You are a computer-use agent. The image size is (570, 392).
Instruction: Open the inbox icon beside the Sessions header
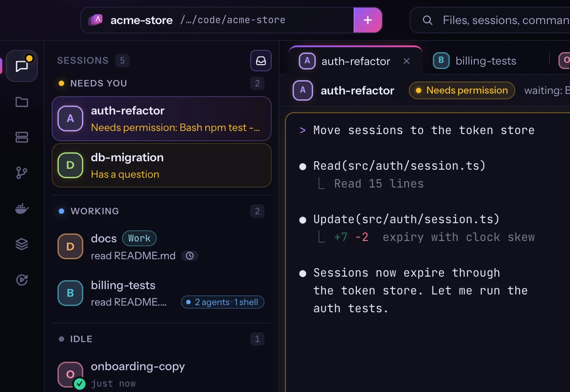pos(261,61)
